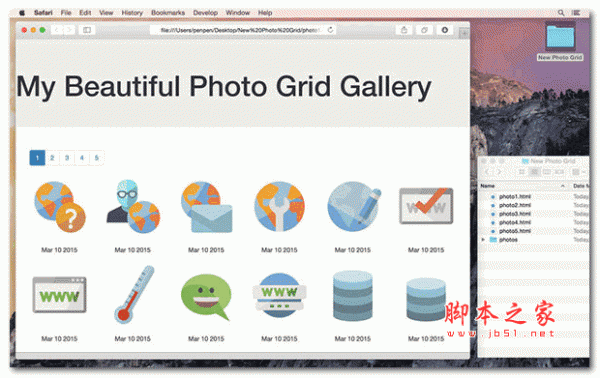This screenshot has width=600, height=378.
Task: Open the dark striped database cylinder photo
Action: [353, 295]
